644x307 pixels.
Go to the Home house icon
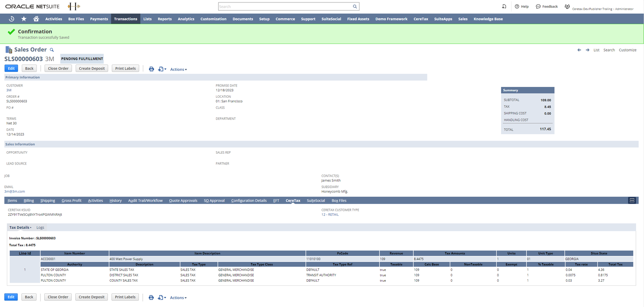click(36, 19)
